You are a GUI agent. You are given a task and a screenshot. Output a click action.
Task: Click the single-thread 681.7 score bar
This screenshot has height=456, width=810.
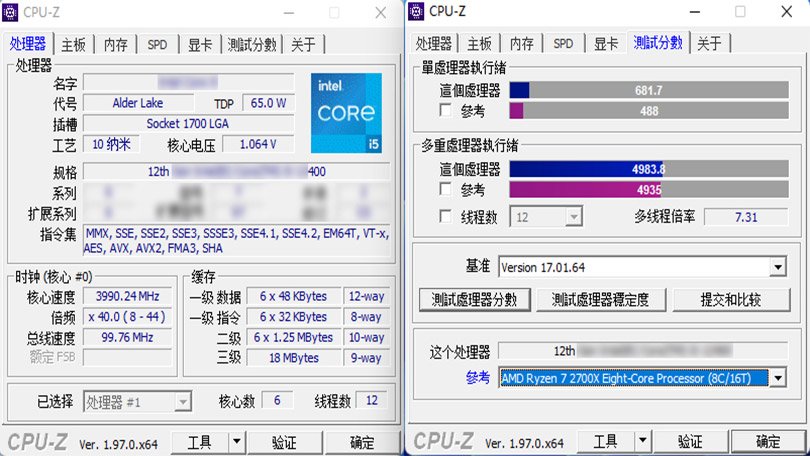click(648, 90)
